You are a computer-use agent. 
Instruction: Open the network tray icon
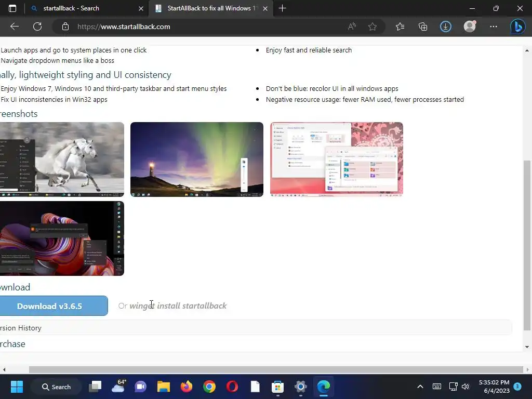point(453,387)
